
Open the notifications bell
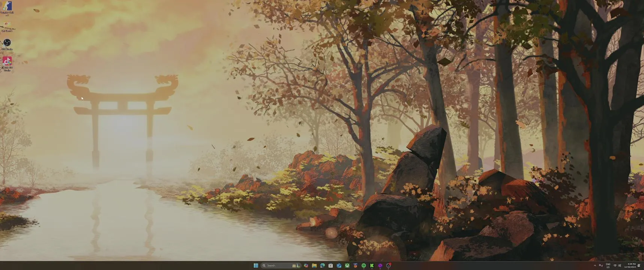(639, 265)
